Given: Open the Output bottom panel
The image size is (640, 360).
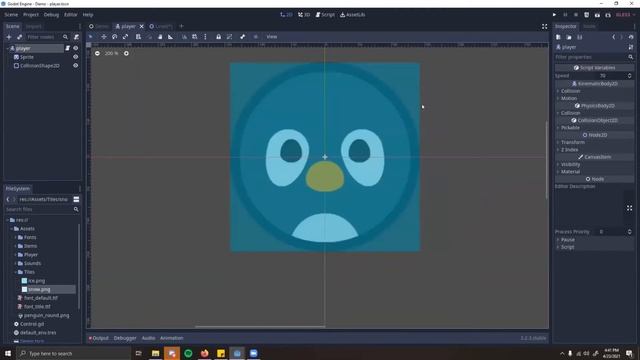Looking at the screenshot, I should [99, 338].
